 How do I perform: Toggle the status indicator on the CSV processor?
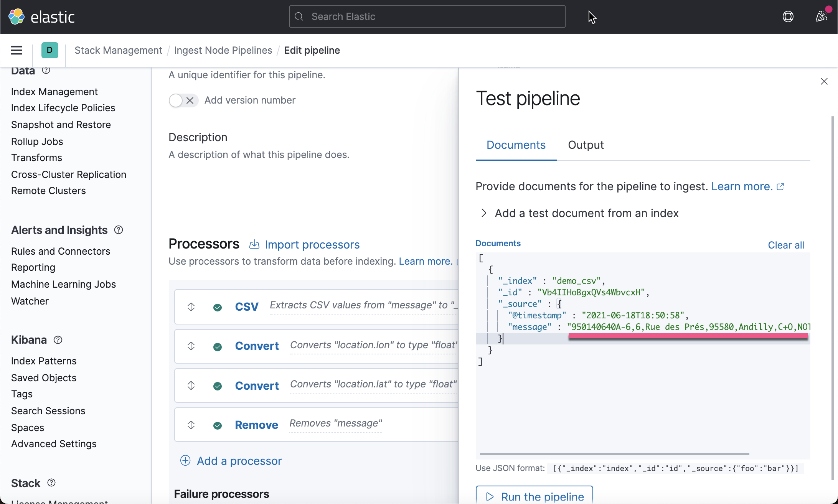tap(218, 307)
